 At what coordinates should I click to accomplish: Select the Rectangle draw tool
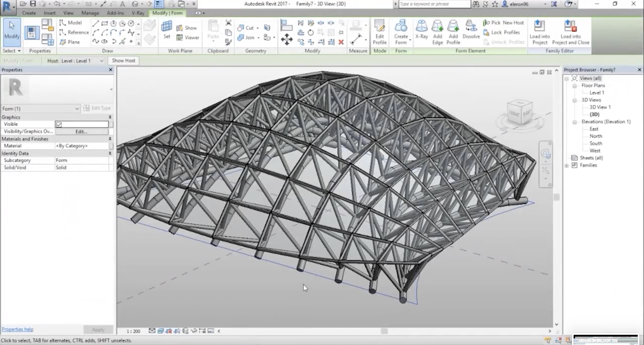104,24
